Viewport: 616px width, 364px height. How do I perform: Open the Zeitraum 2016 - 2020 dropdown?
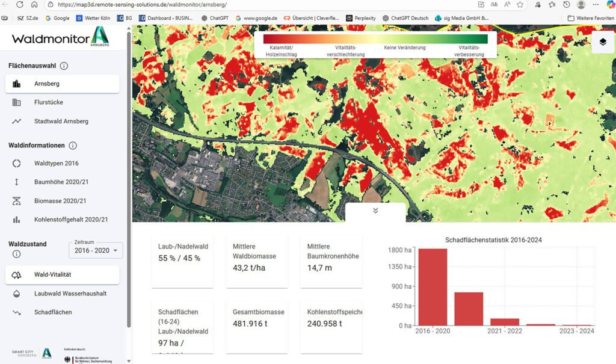[96, 250]
